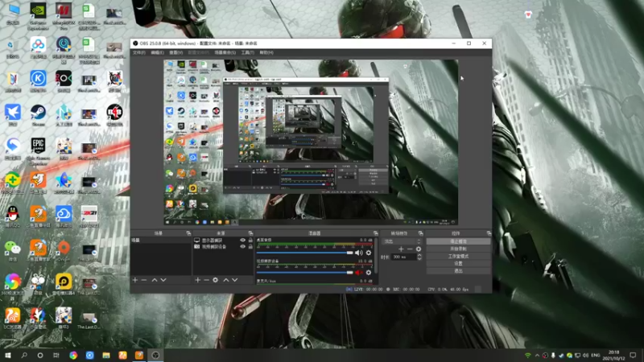The height and width of the screenshot is (362, 644).
Task: Adjust the 桌面音频 volume slider
Action: coord(305,253)
